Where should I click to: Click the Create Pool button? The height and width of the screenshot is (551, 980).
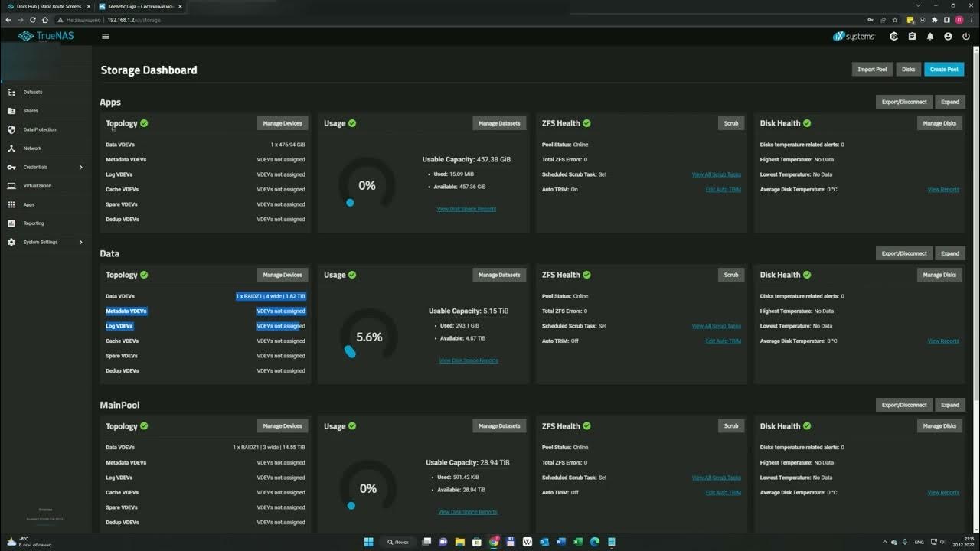click(943, 70)
